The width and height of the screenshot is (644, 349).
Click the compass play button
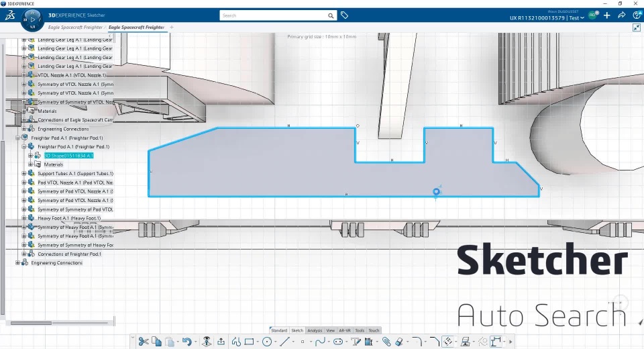[32, 19]
